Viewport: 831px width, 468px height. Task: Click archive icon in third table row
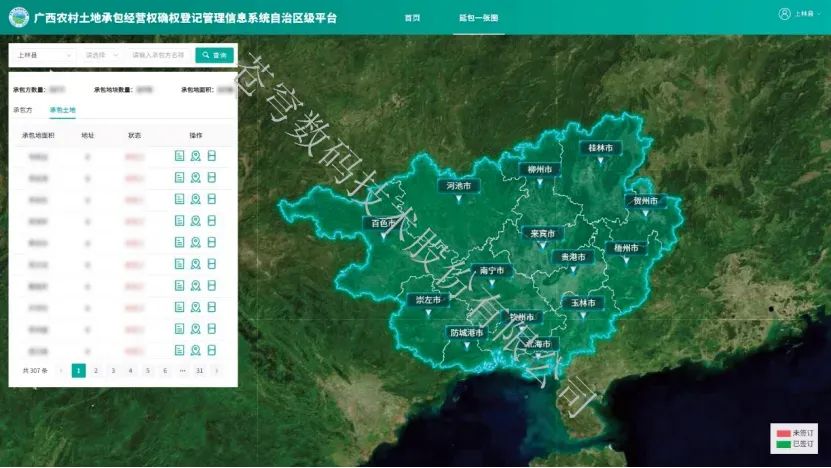point(211,199)
